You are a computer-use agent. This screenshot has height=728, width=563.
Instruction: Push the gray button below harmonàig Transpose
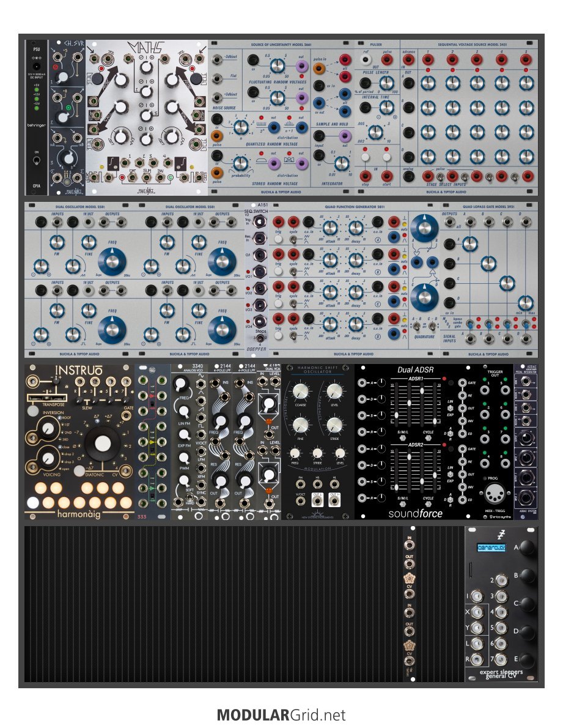pos(32,410)
